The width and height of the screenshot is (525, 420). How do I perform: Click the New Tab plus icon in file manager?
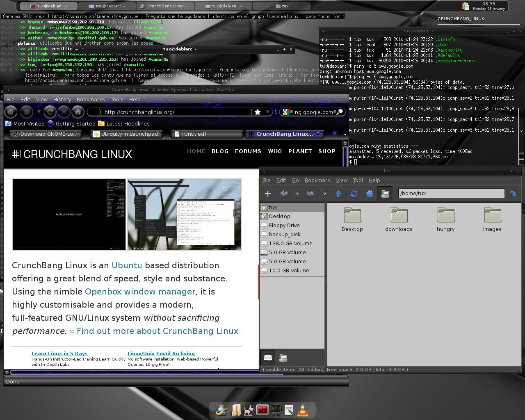pos(268,194)
